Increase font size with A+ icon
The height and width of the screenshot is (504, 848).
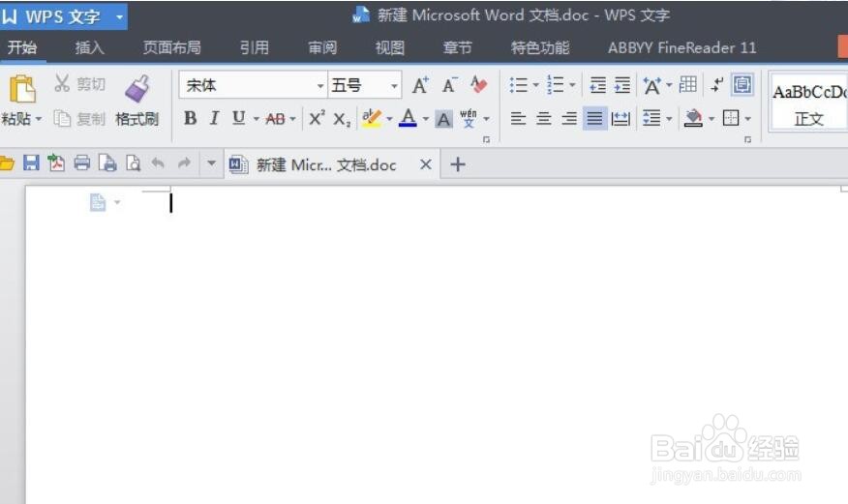tap(420, 85)
